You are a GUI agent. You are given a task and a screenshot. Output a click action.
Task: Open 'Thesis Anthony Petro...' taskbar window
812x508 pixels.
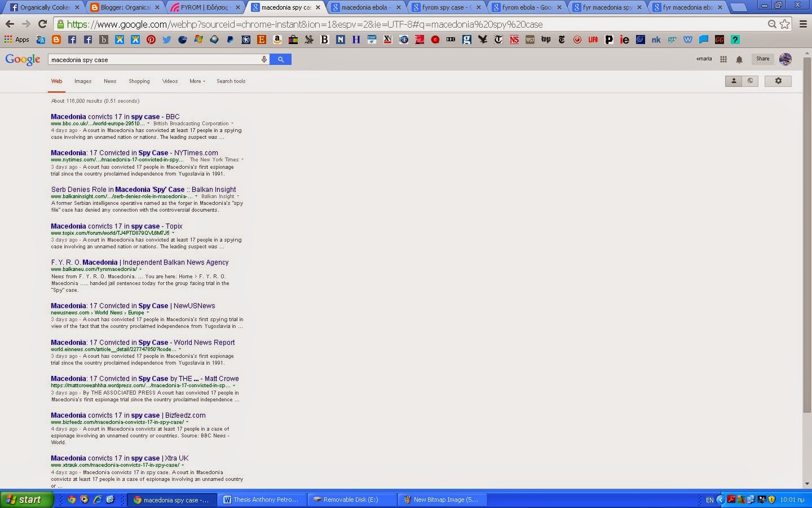263,500
